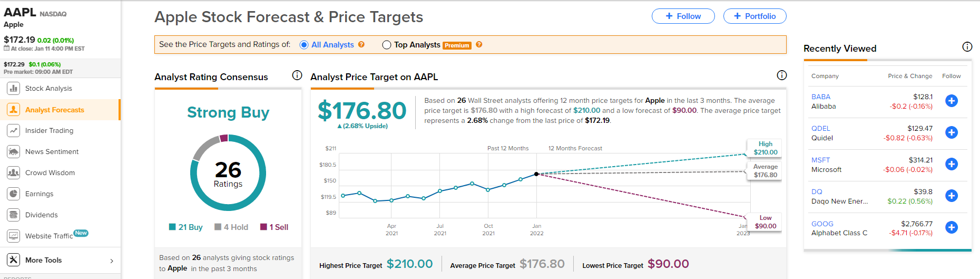Image resolution: width=980 pixels, height=279 pixels.
Task: Click the Average $176.80 forecast label
Action: 765,170
